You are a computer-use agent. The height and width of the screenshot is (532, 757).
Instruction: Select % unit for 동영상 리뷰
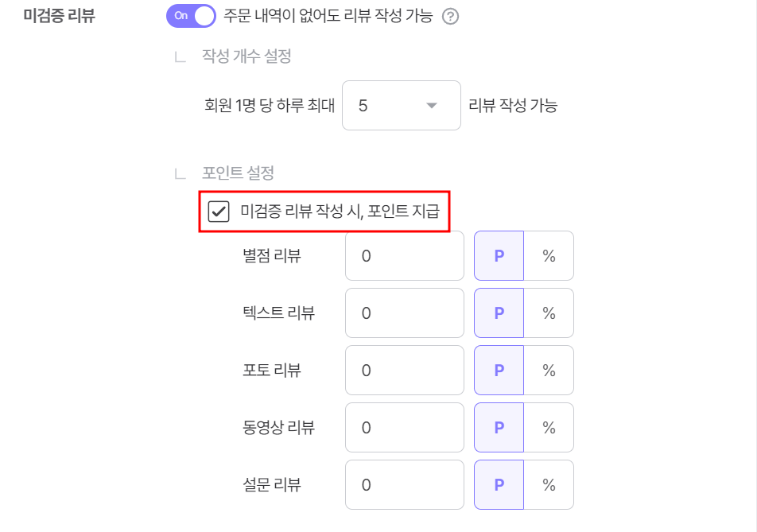pyautogui.click(x=549, y=427)
